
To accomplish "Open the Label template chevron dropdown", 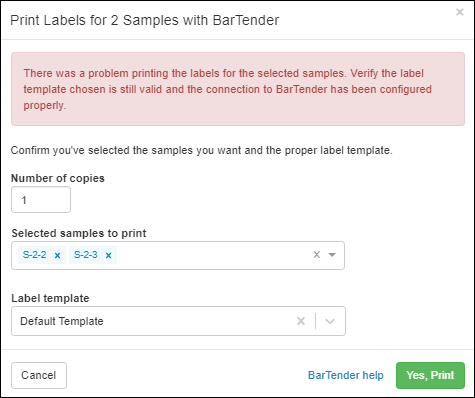I will (x=330, y=321).
